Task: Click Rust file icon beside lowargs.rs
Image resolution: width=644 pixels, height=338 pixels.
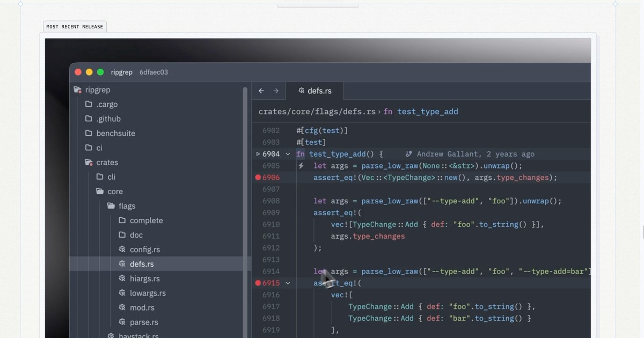Action: [122, 293]
